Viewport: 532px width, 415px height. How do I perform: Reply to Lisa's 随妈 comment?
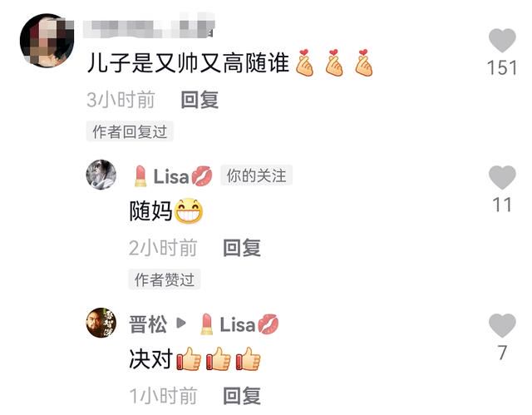point(242,247)
